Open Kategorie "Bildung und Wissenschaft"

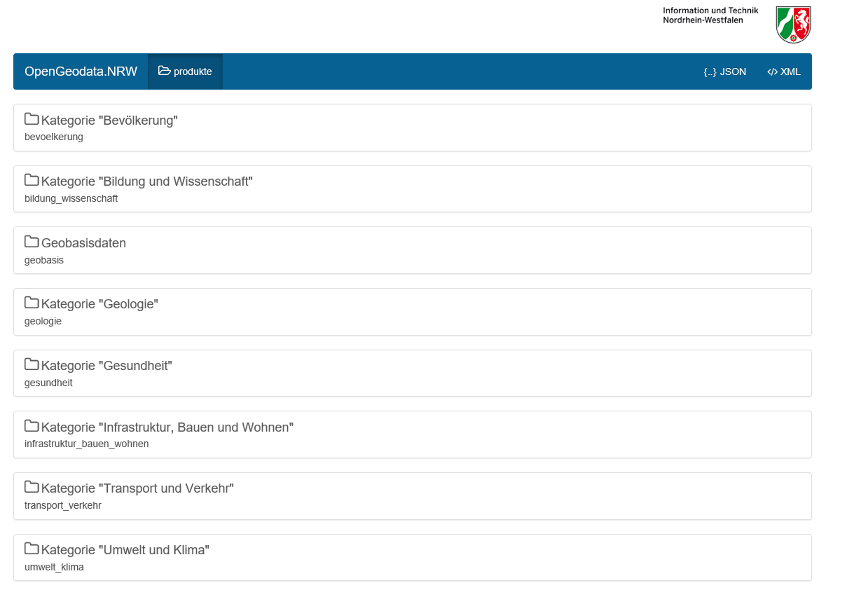point(147,181)
